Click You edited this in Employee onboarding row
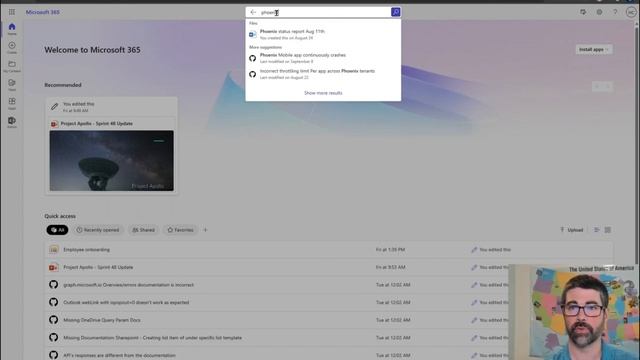Viewport: 640px width, 360px height. click(x=495, y=250)
